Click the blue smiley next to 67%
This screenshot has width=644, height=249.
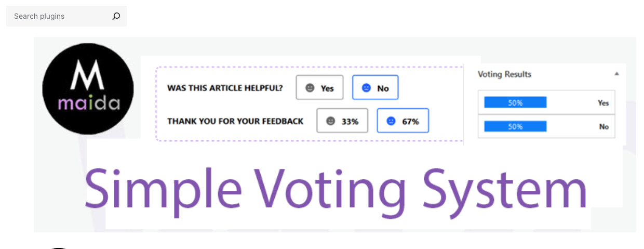click(x=391, y=121)
